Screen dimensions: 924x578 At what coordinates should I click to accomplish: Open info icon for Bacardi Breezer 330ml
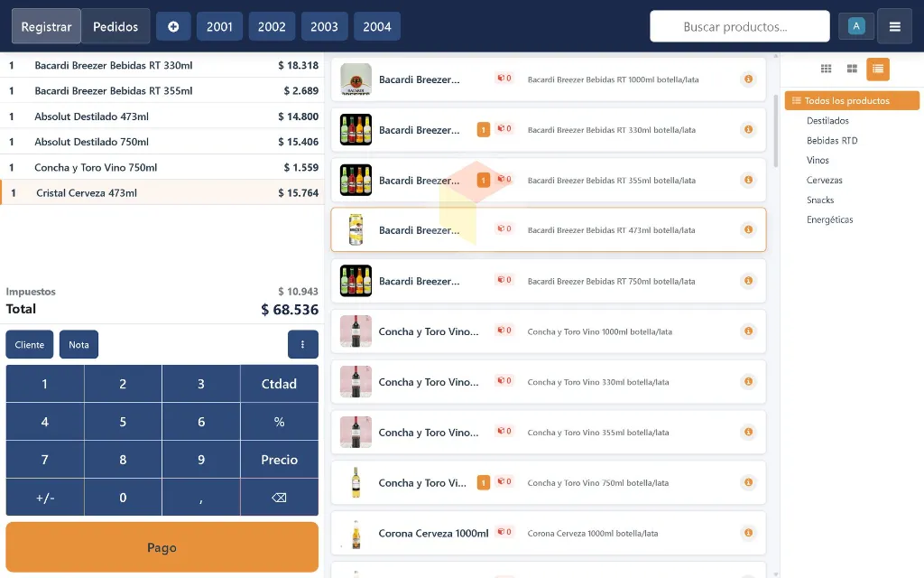748,130
